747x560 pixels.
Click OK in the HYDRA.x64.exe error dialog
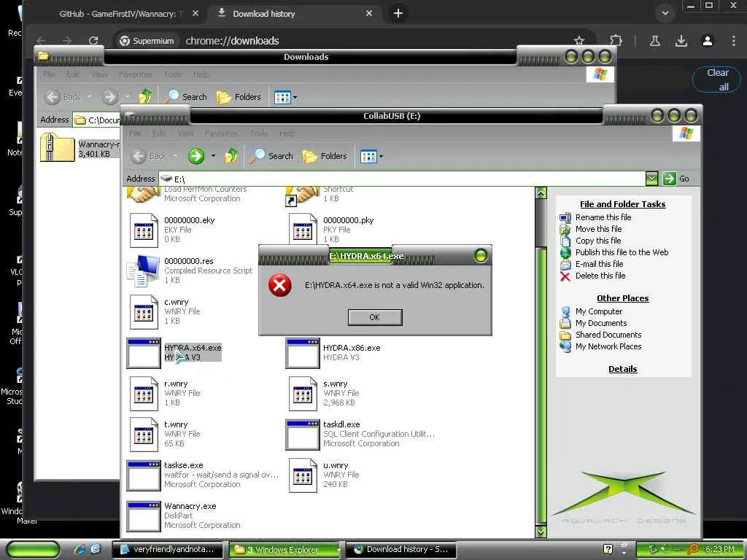375,317
